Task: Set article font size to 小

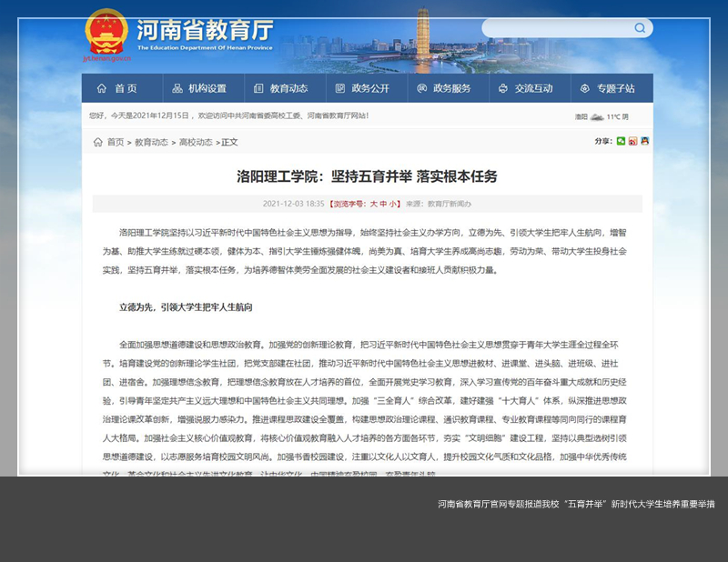Action: 393,204
